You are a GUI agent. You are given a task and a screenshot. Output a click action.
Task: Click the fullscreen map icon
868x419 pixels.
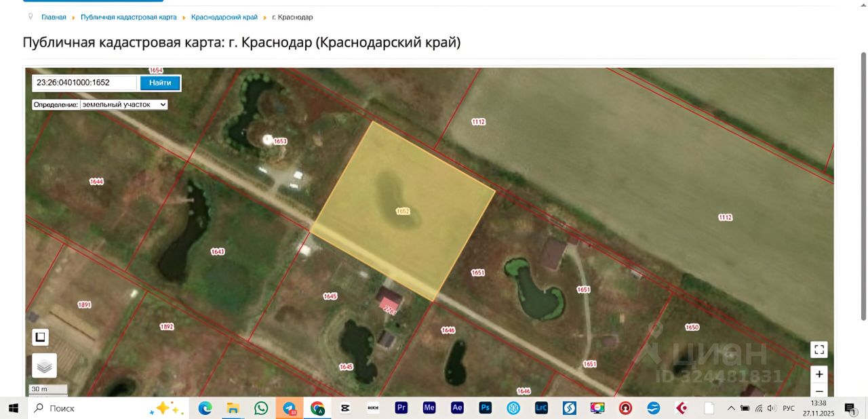click(819, 350)
